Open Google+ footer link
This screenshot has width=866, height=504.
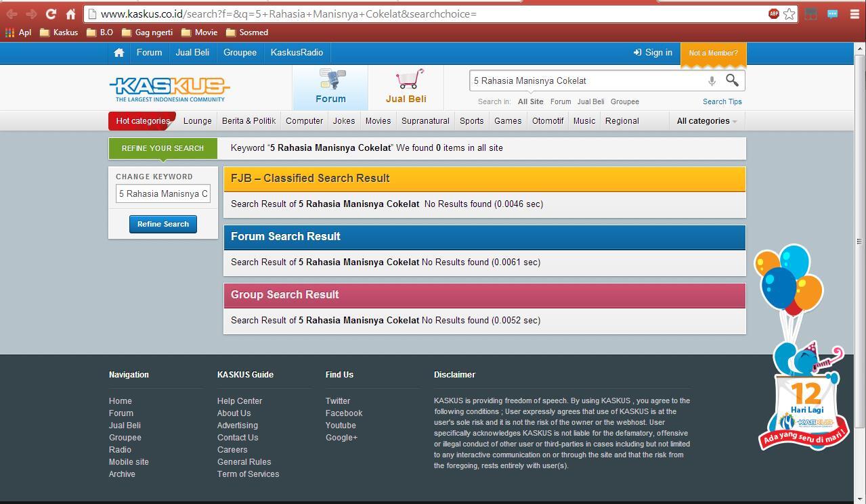pyautogui.click(x=341, y=438)
